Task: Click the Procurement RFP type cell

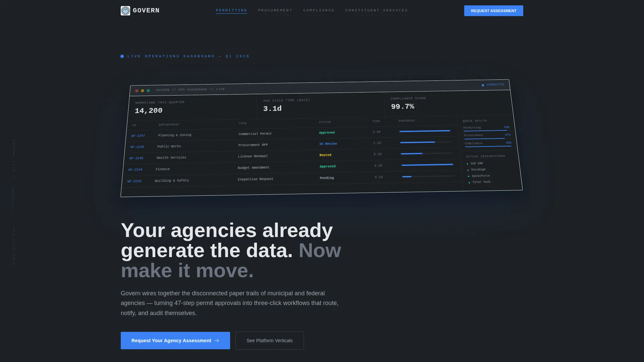Action: 253,145
